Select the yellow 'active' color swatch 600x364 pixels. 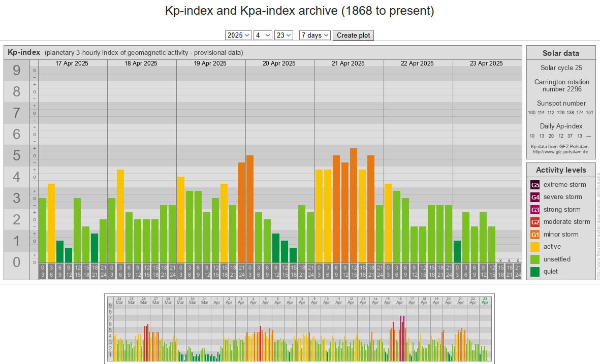coord(535,247)
